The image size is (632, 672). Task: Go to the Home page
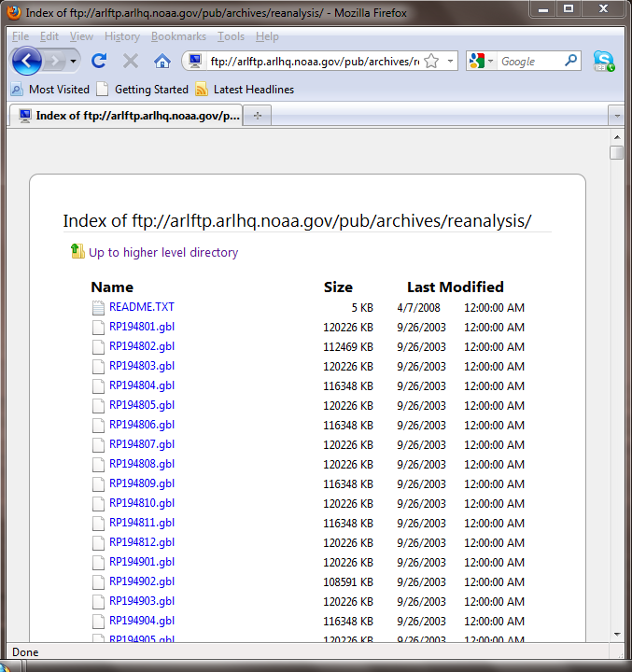click(x=162, y=62)
